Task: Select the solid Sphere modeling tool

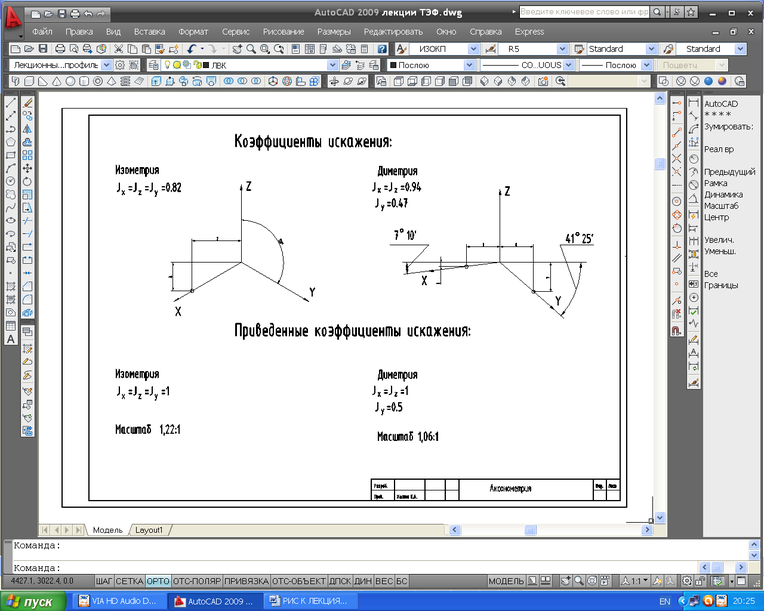Action: 70,81
